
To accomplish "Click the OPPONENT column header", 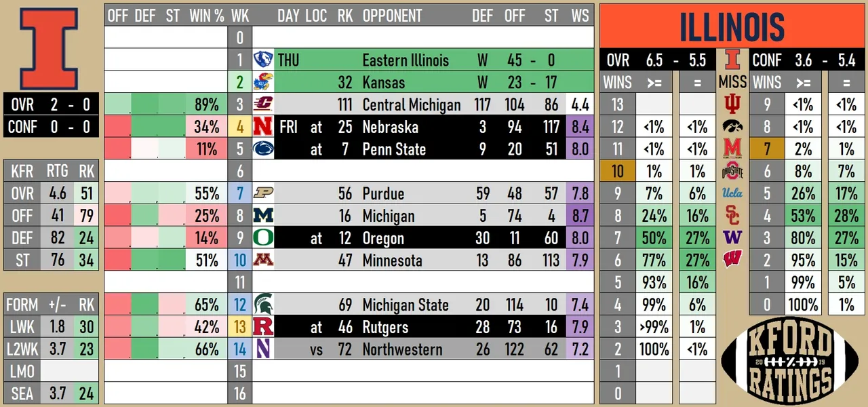I will tap(393, 16).
